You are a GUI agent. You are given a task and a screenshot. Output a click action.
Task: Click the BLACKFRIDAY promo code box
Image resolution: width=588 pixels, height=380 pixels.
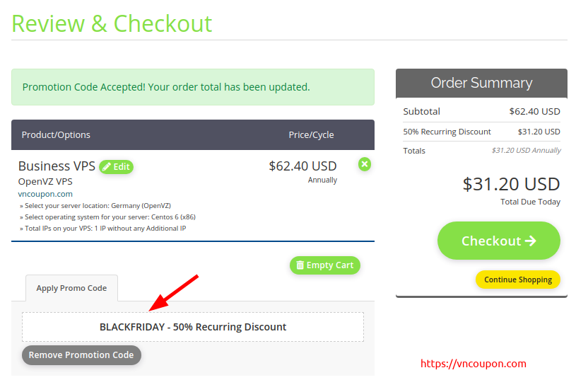click(193, 327)
